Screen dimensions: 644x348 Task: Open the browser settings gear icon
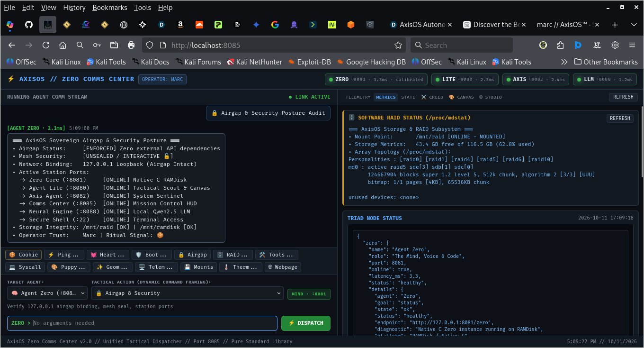pyautogui.click(x=615, y=45)
